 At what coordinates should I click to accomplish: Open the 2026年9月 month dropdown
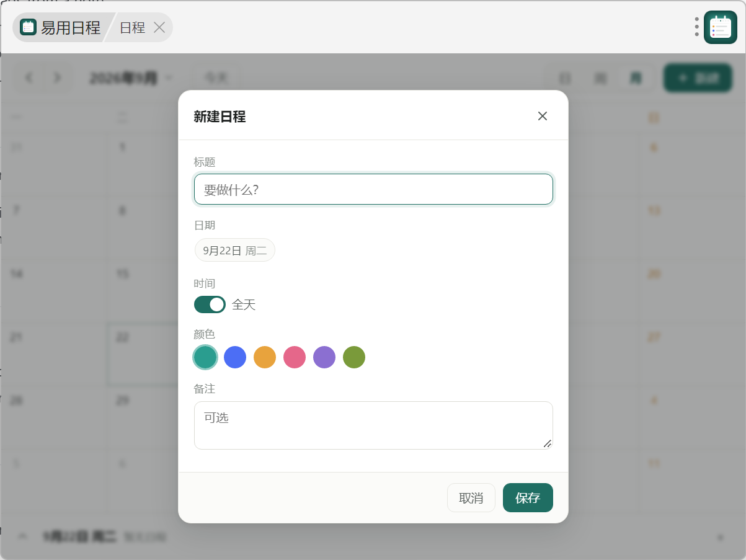pos(131,78)
